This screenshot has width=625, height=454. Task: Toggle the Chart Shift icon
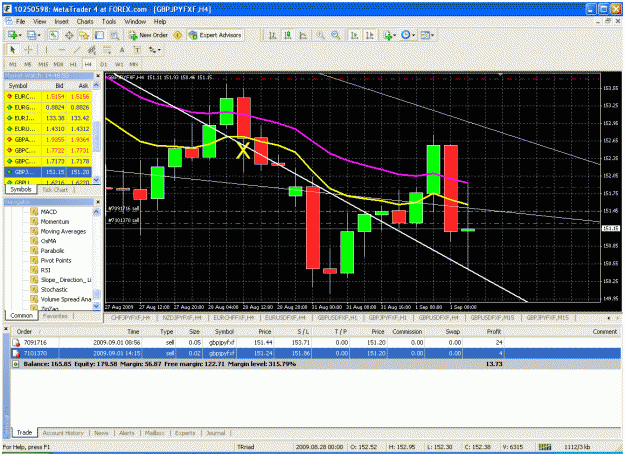tap(369, 35)
